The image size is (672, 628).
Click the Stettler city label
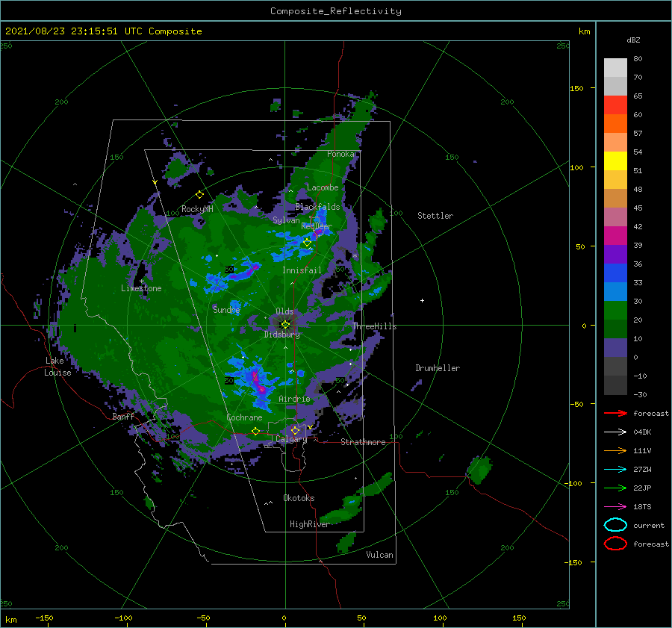435,216
